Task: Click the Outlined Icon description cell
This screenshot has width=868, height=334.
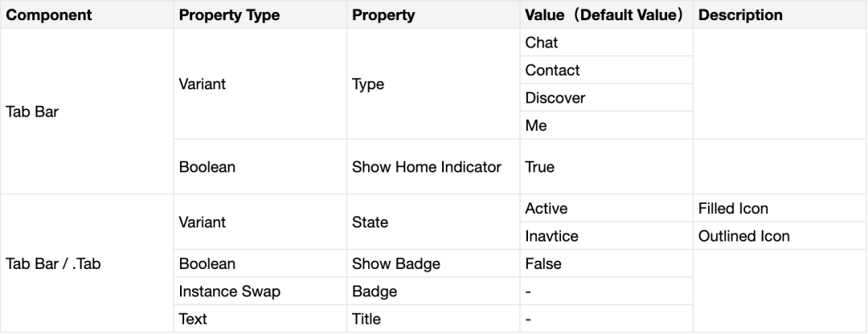Action: click(x=780, y=235)
